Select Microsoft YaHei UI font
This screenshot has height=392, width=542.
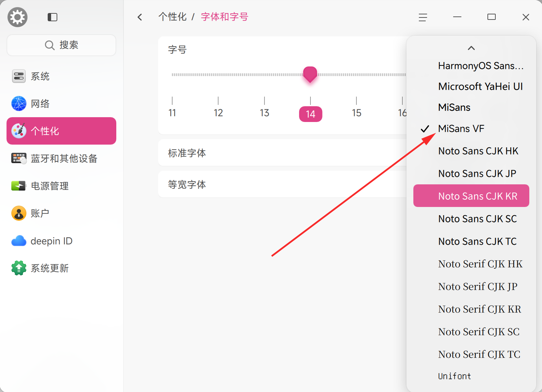point(471,86)
